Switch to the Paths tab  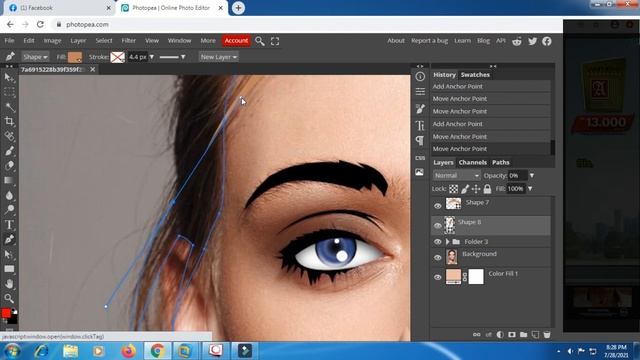click(x=501, y=162)
